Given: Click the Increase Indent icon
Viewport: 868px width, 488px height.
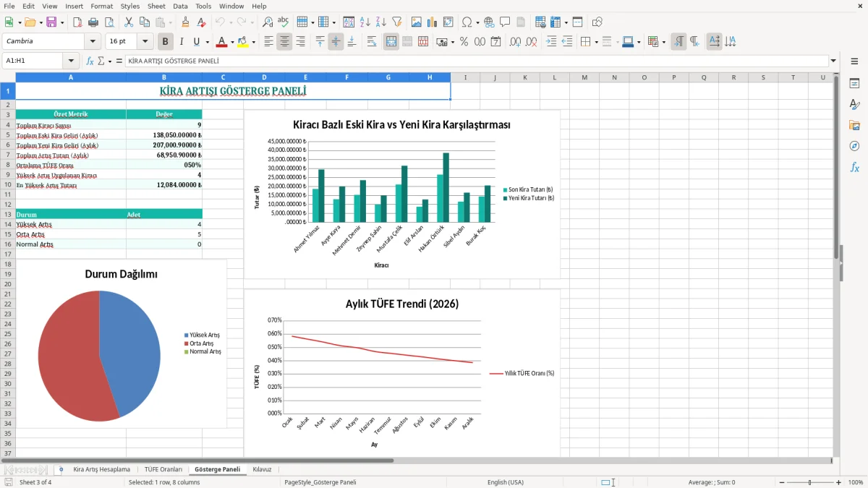Looking at the screenshot, I should tap(551, 42).
